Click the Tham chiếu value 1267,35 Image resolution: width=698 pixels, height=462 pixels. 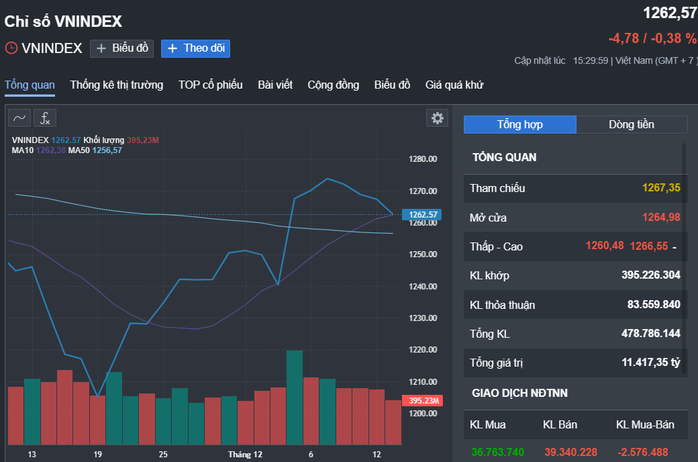(661, 188)
